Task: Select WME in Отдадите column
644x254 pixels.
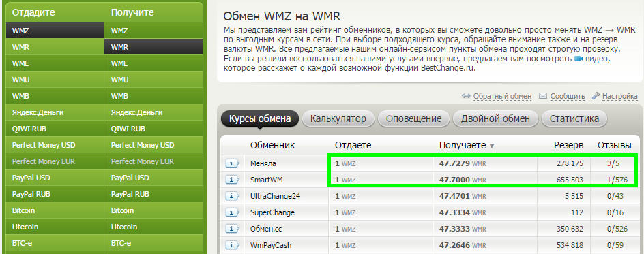Action: (55, 63)
